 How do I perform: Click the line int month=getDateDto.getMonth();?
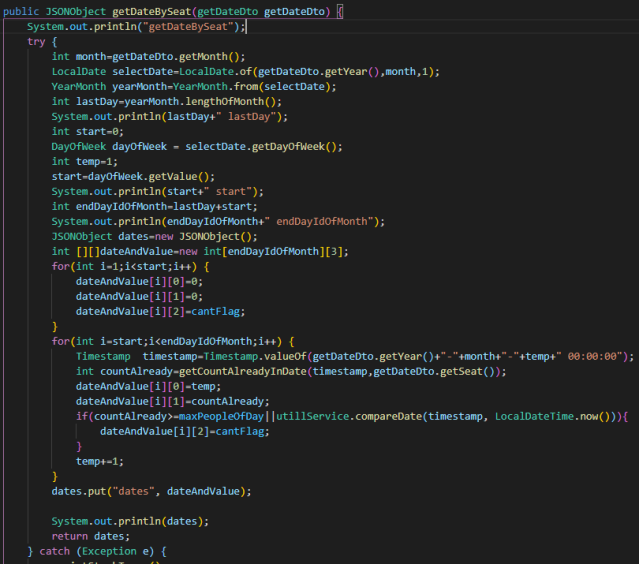148,57
